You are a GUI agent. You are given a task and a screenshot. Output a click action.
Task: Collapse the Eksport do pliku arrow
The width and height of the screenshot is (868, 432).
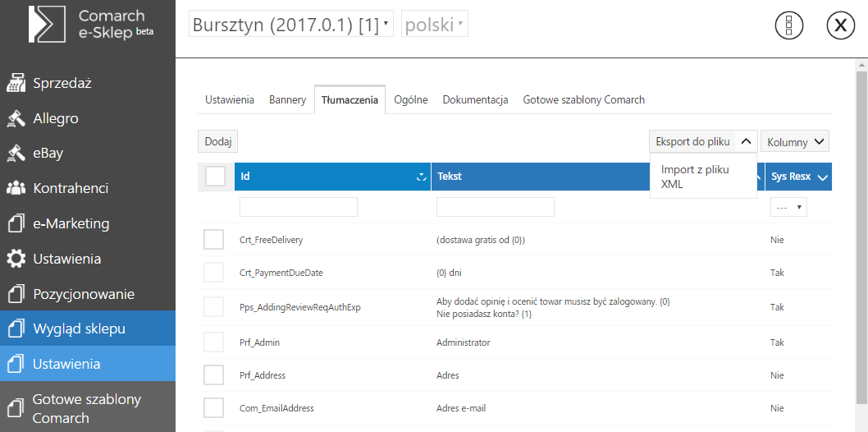coord(747,142)
